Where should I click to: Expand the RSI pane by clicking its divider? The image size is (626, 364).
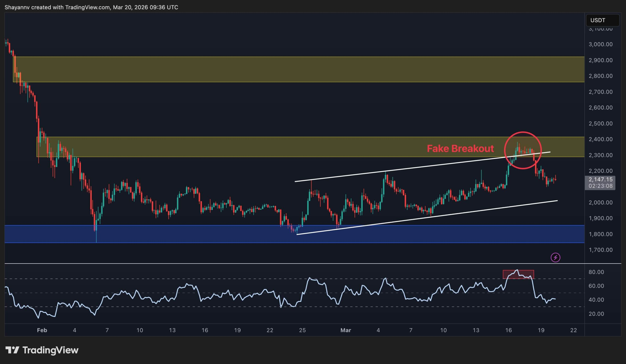tap(298, 263)
